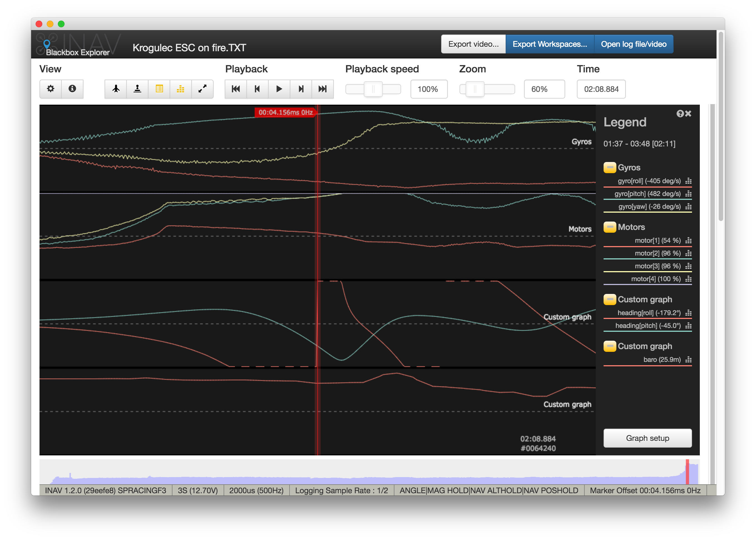Toggle the yellow table view icon
This screenshot has width=756, height=540.
pyautogui.click(x=159, y=89)
